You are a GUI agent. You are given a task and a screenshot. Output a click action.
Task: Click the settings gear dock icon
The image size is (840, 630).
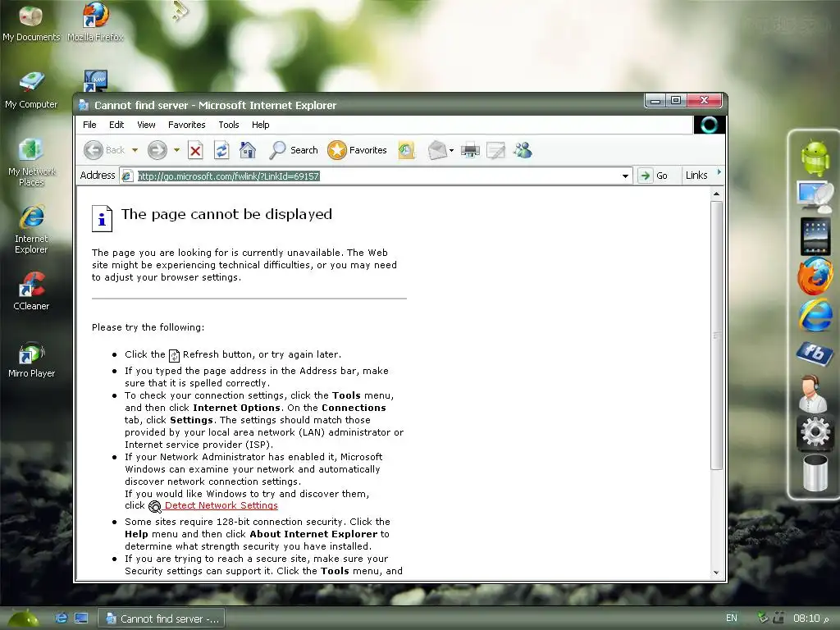[815, 431]
